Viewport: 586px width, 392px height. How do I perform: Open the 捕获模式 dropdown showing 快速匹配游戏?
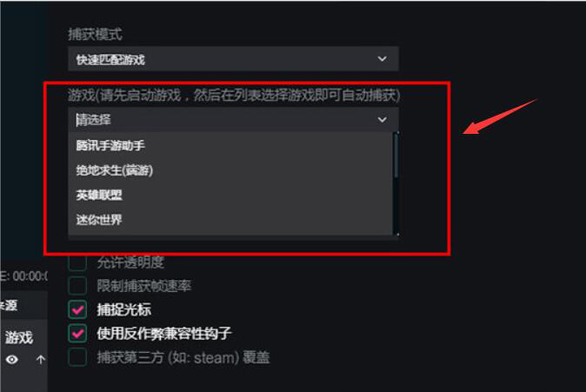[233, 58]
